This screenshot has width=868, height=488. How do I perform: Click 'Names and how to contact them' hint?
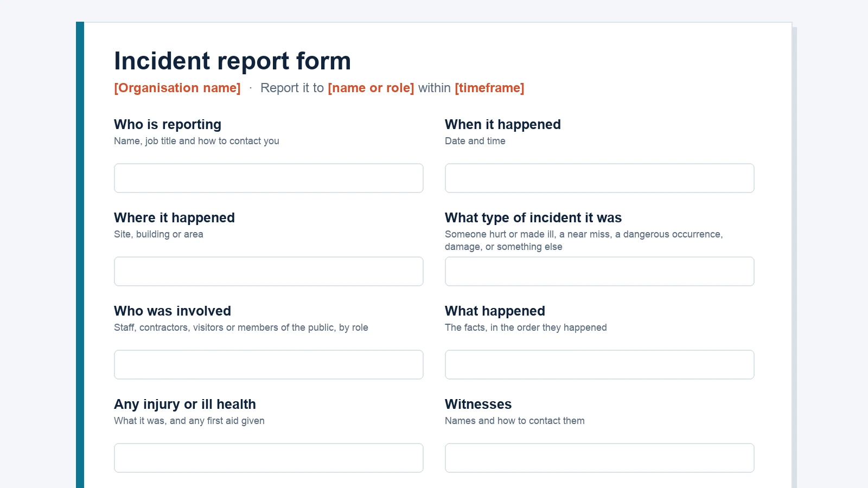pyautogui.click(x=515, y=421)
